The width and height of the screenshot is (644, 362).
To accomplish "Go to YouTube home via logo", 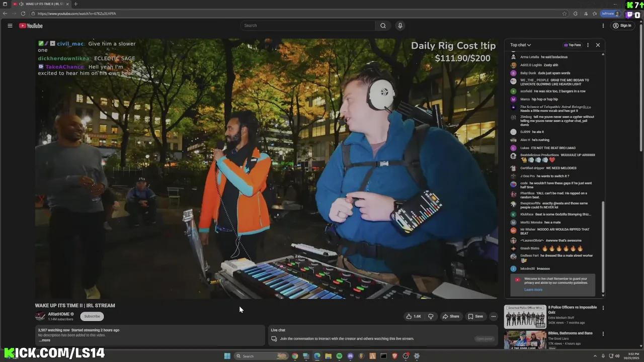I will pos(31,26).
